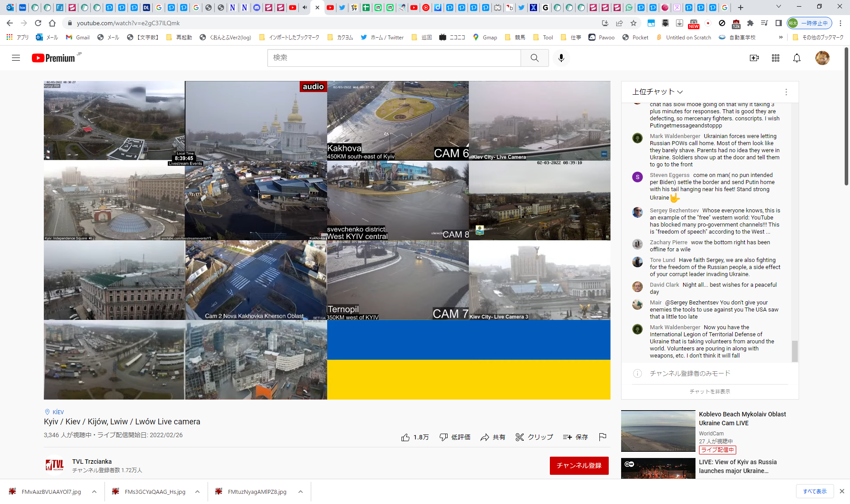Click the チャンネル登録 subscribe button
The height and width of the screenshot is (504, 850).
[579, 466]
